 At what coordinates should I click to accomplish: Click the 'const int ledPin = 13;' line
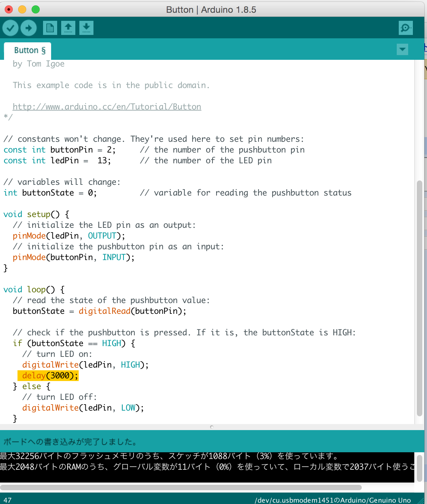click(57, 161)
